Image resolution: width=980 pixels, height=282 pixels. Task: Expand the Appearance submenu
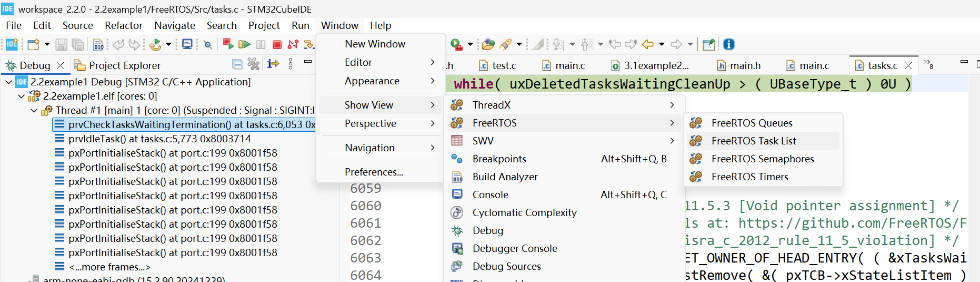tap(381, 81)
